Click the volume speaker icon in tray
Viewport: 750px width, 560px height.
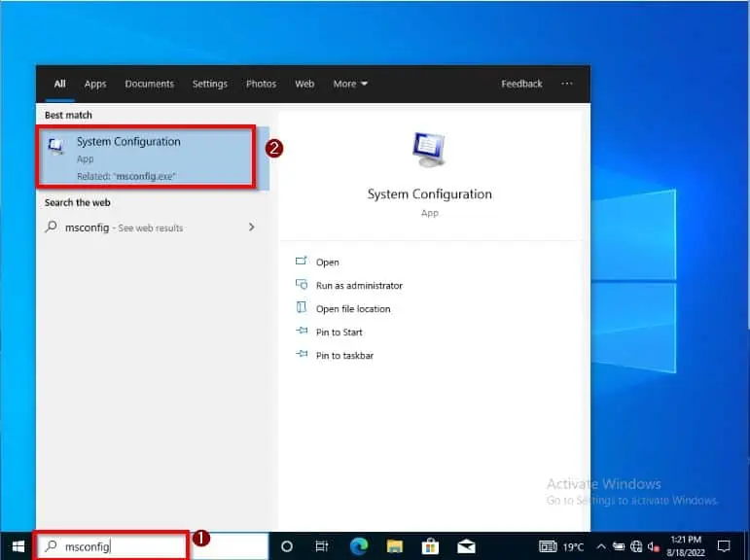tap(654, 546)
